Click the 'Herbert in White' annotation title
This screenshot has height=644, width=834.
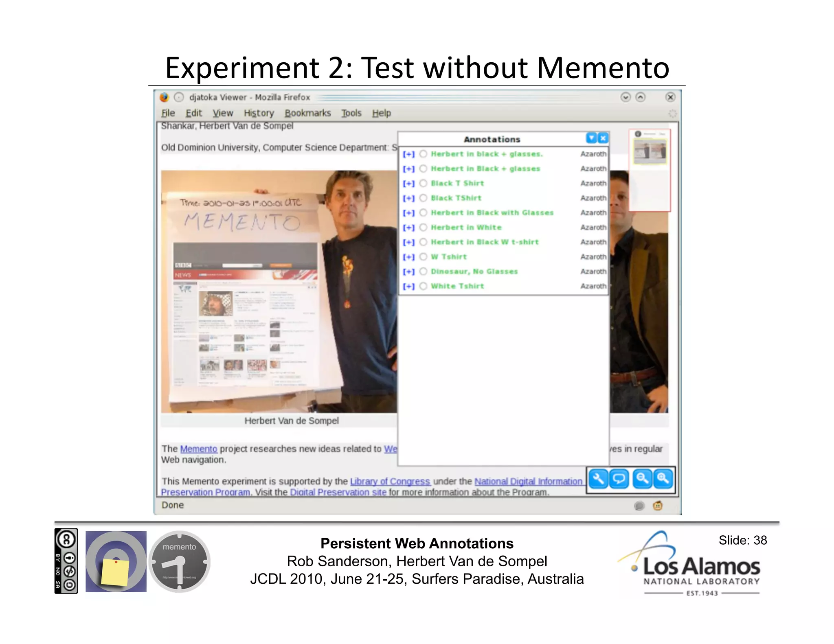click(466, 227)
